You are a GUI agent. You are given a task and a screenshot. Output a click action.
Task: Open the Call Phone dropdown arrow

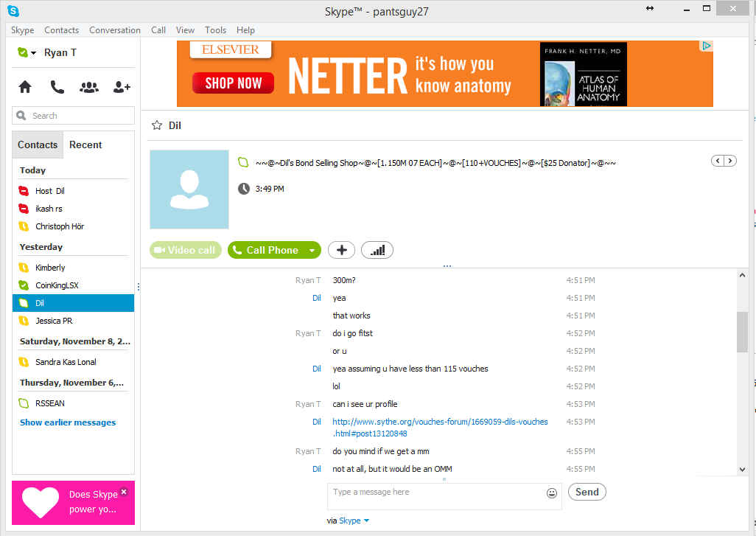(x=312, y=250)
